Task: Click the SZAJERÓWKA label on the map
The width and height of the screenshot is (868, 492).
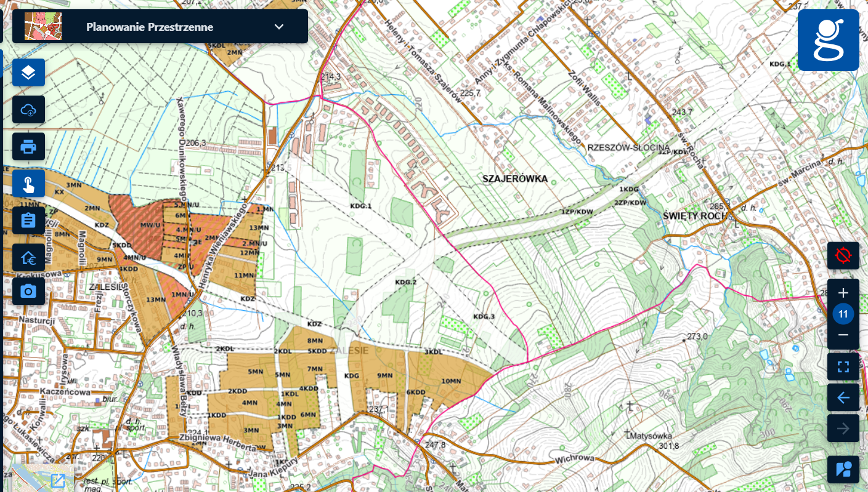Action: (x=516, y=179)
